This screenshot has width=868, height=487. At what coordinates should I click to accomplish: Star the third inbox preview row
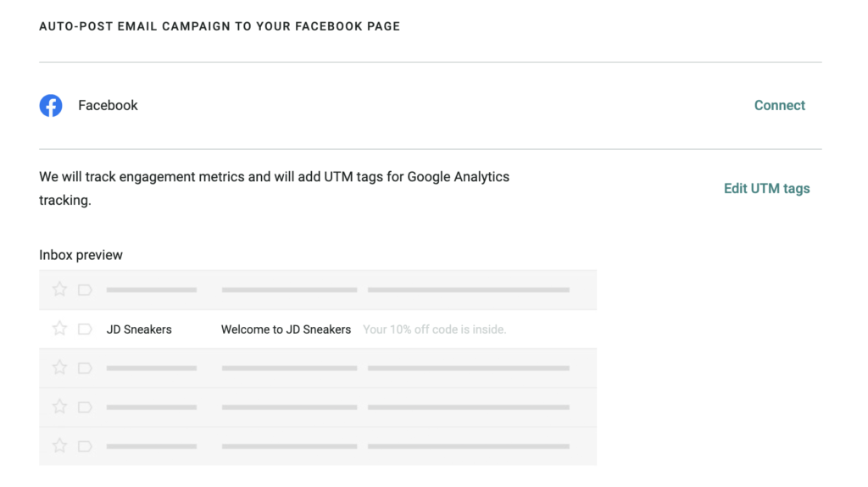(59, 368)
